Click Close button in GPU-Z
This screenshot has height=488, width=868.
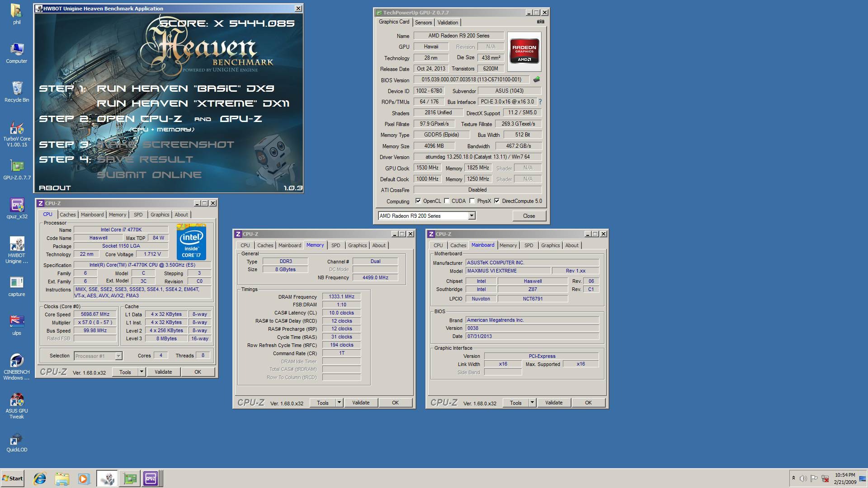[x=529, y=216]
